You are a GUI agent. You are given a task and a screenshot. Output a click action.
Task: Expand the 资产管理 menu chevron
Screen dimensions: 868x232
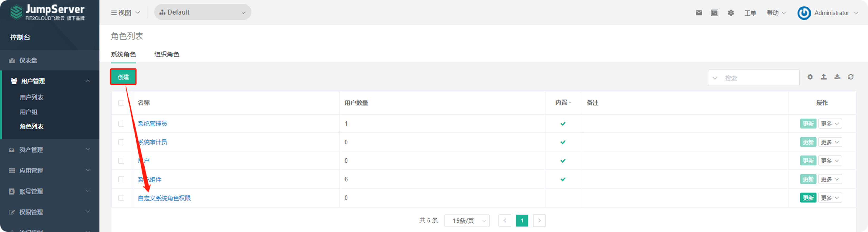[x=88, y=149]
